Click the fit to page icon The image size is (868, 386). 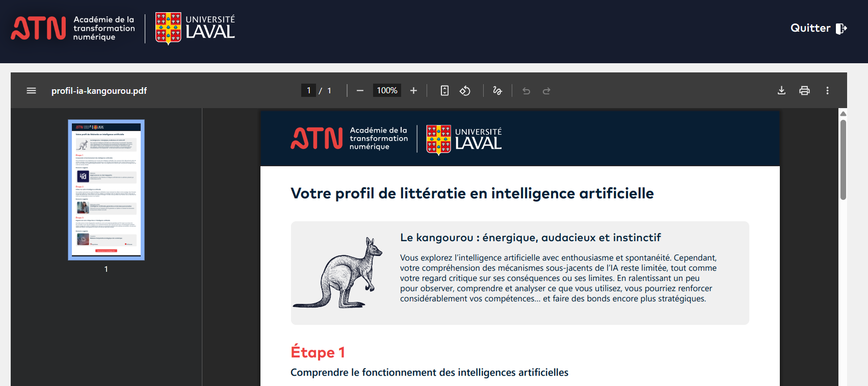click(x=444, y=91)
